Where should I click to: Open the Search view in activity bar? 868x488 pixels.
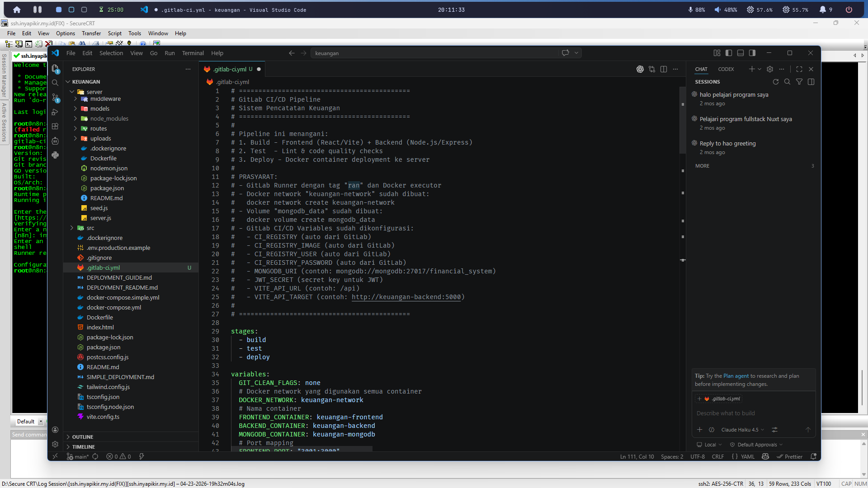(55, 83)
